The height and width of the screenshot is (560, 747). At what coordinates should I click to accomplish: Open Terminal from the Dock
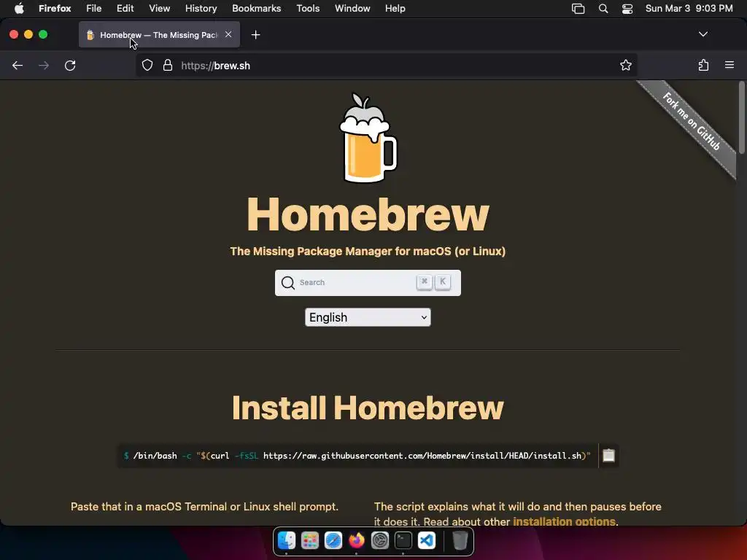pos(403,540)
